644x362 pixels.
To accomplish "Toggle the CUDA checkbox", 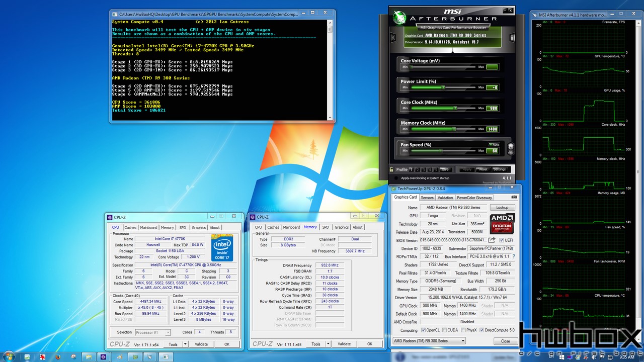I will click(x=444, y=330).
